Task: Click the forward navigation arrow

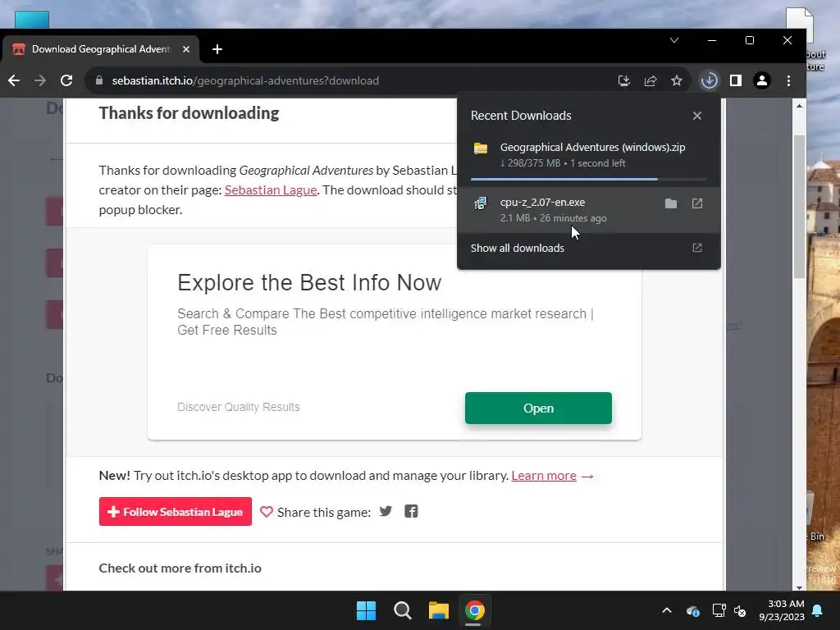Action: pos(40,81)
